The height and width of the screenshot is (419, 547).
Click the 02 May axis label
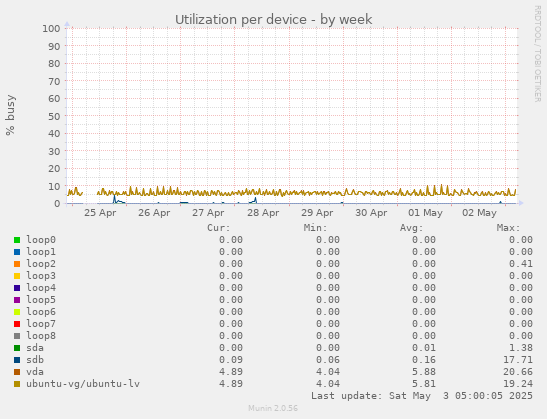tap(479, 213)
